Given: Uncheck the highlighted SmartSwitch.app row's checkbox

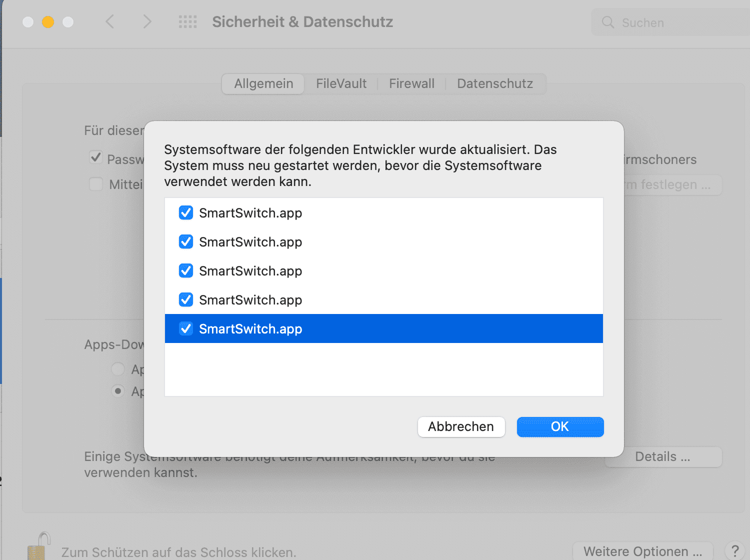Looking at the screenshot, I should [x=186, y=328].
